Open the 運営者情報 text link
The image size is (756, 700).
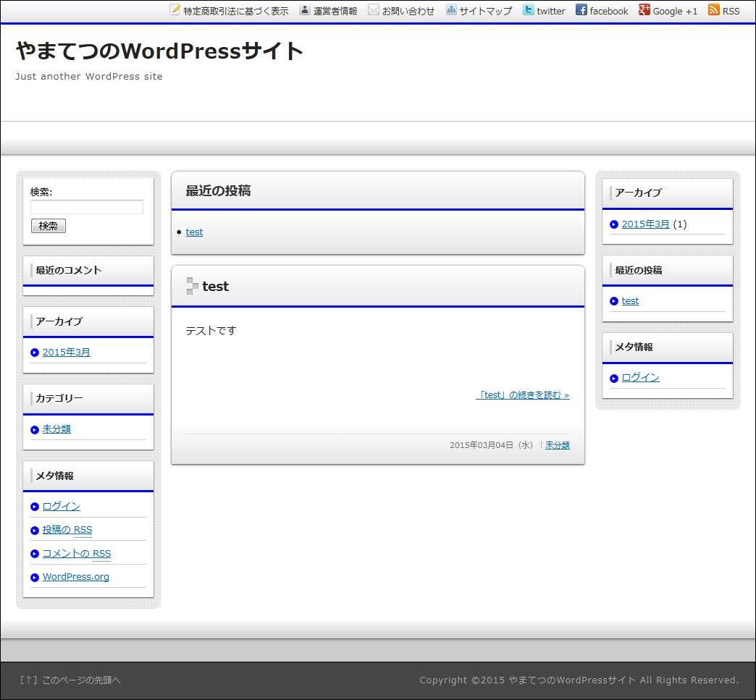coord(335,11)
